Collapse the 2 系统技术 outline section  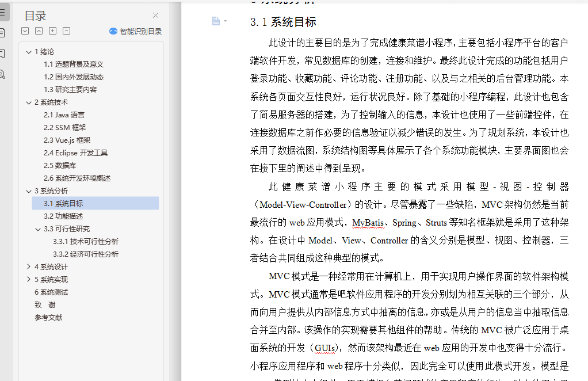[29, 102]
